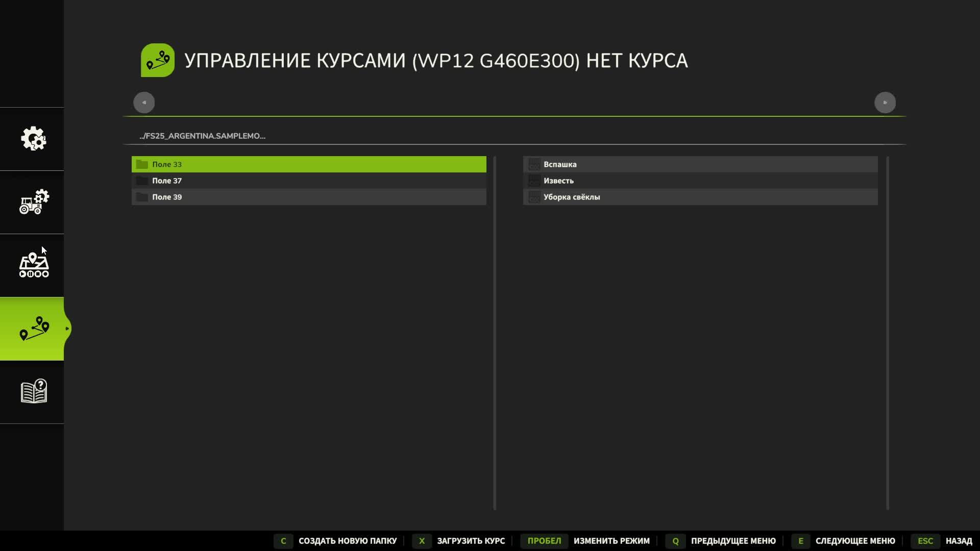980x551 pixels.
Task: Click the C key hint
Action: (283, 541)
